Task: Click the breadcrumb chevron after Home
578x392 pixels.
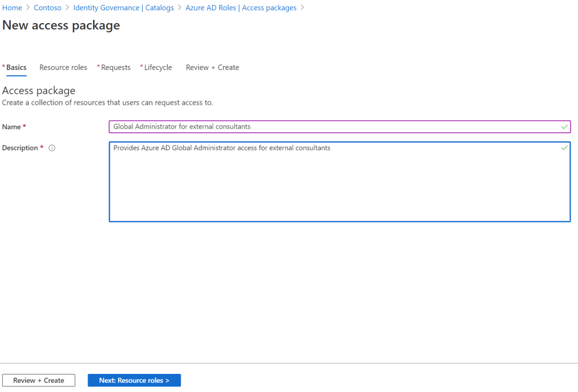Action: (28, 8)
